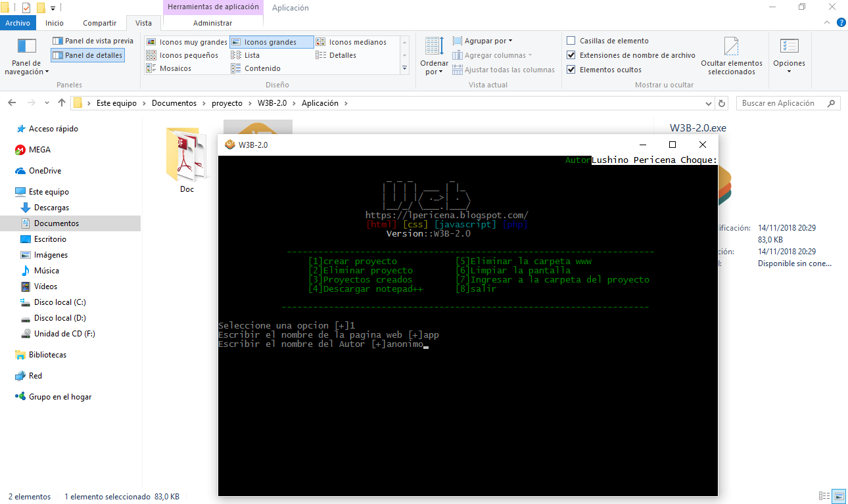Click Ocultar elementos seleccionados
Image resolution: width=848 pixels, height=504 pixels.
point(732,57)
